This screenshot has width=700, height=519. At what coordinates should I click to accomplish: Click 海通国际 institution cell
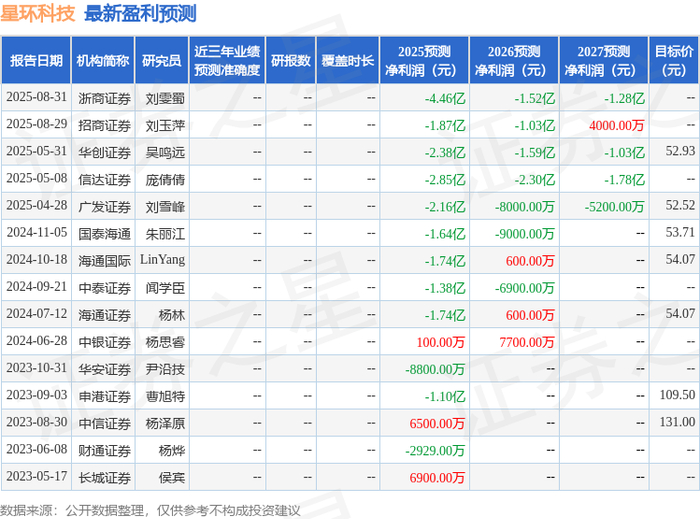[x=104, y=261]
